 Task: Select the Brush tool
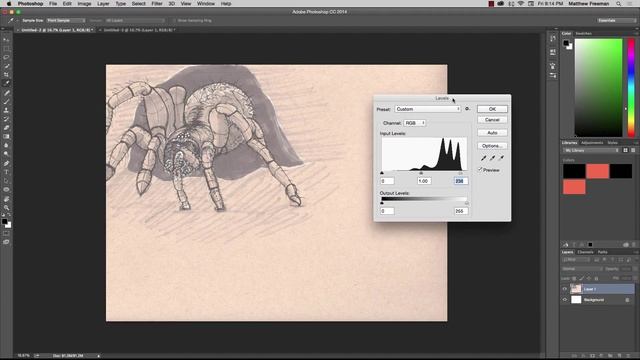[x=6, y=101]
